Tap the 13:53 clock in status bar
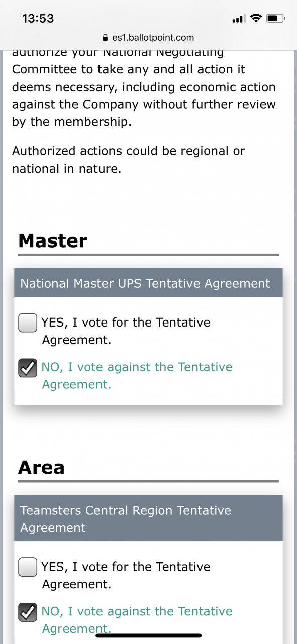The image size is (297, 644). tap(38, 19)
